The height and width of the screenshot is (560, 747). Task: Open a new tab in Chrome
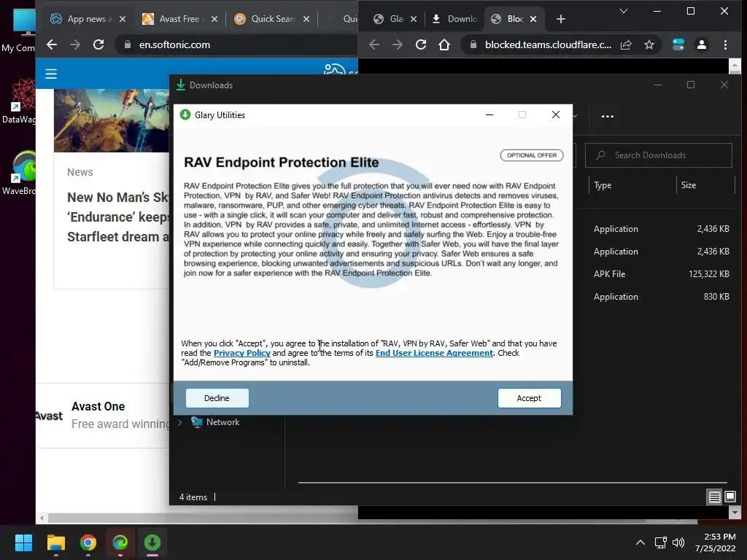click(561, 19)
